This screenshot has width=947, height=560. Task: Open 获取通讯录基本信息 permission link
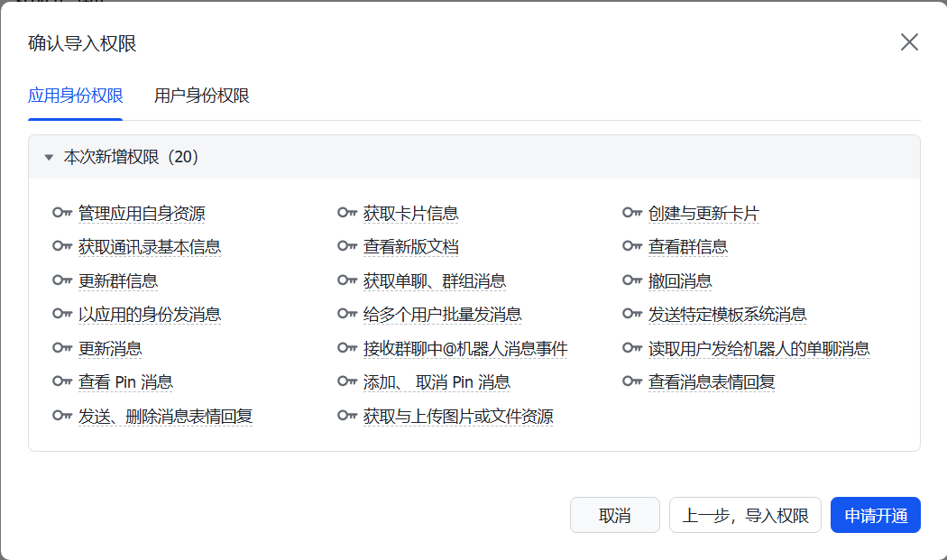(x=150, y=247)
